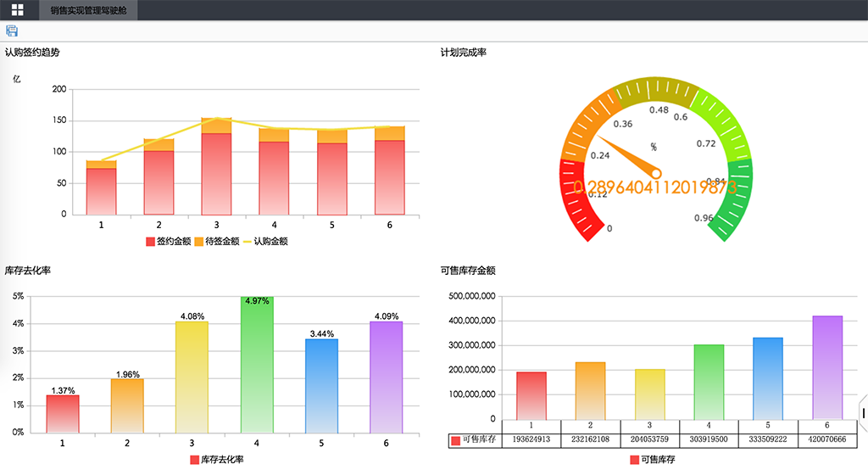Screen dimensions: 868x475
Task: Click the 可售库存 legend below the table
Action: point(651,460)
